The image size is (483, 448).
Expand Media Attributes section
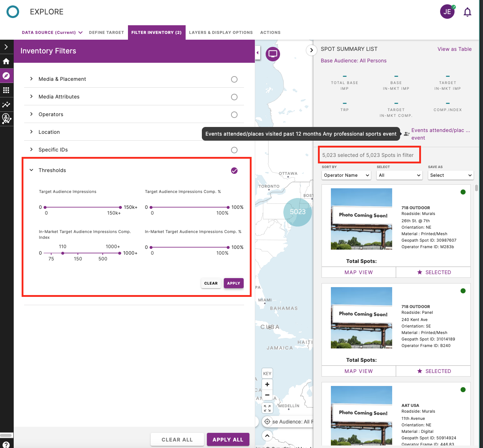[x=31, y=96]
